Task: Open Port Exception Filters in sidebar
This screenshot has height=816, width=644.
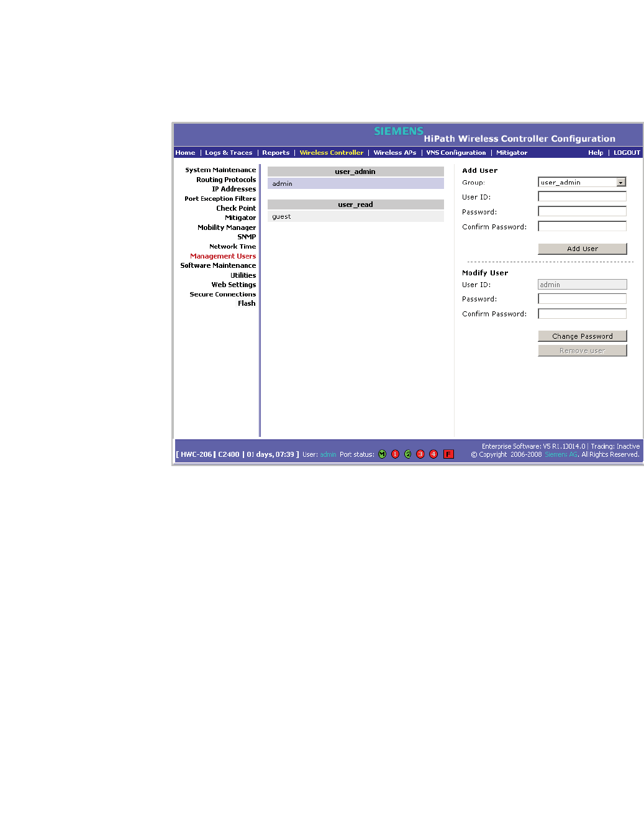Action: (x=220, y=199)
